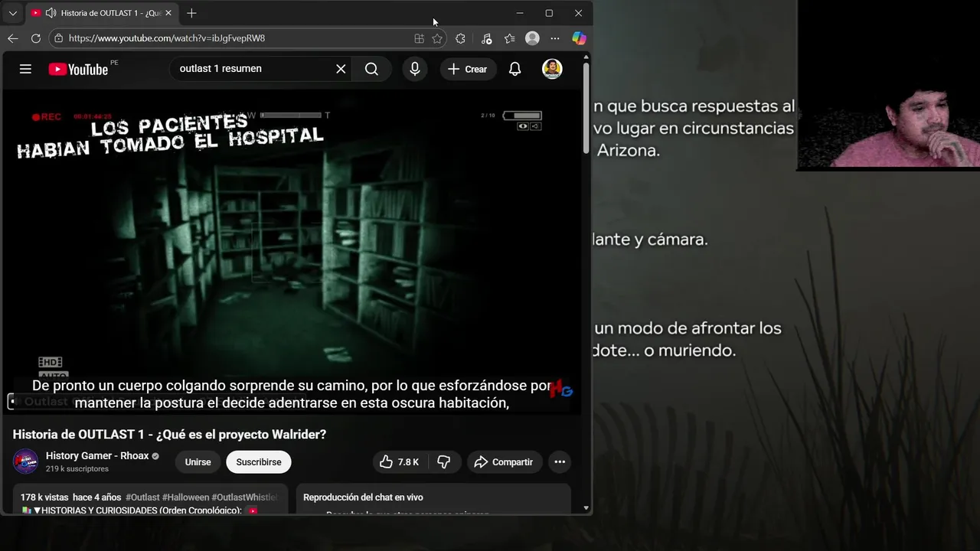Click scrollbar up arrow
The width and height of the screenshot is (980, 551).
(586, 57)
